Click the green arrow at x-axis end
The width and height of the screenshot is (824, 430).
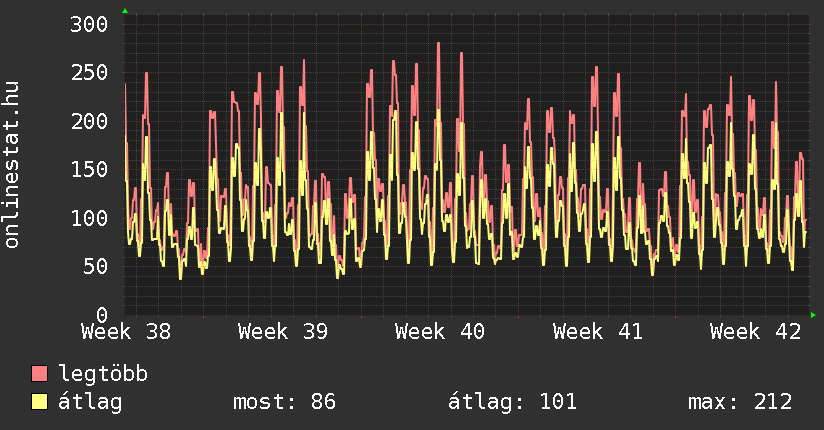pos(814,315)
